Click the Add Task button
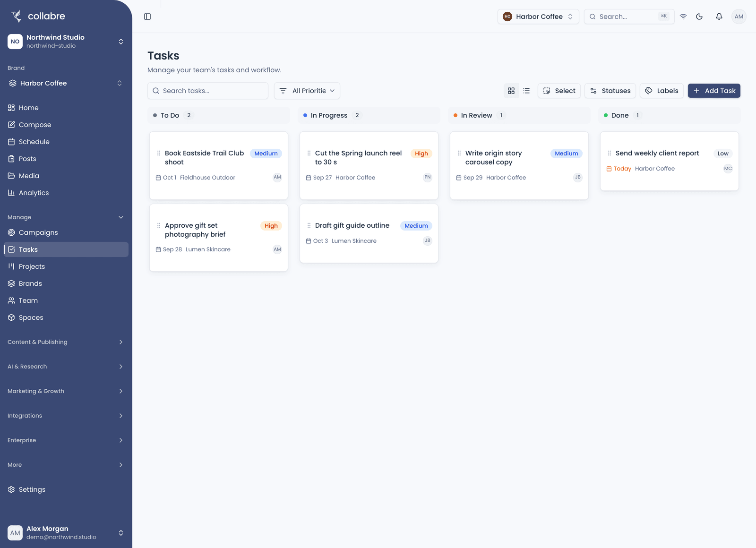Viewport: 756px width, 548px height. coord(714,91)
